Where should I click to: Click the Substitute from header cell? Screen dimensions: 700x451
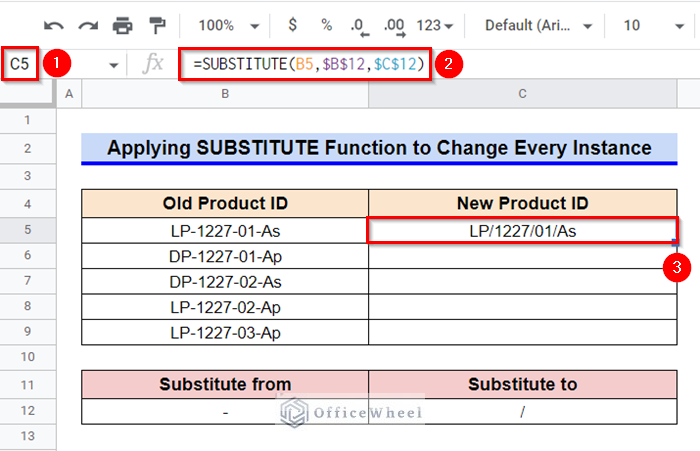[225, 384]
